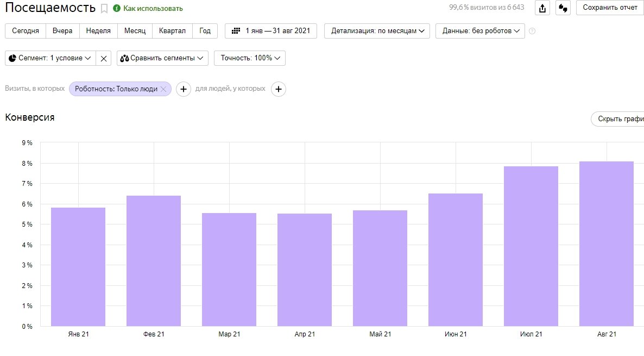644x356 pixels.
Task: Click the Янв 21 bar
Action: [78, 267]
